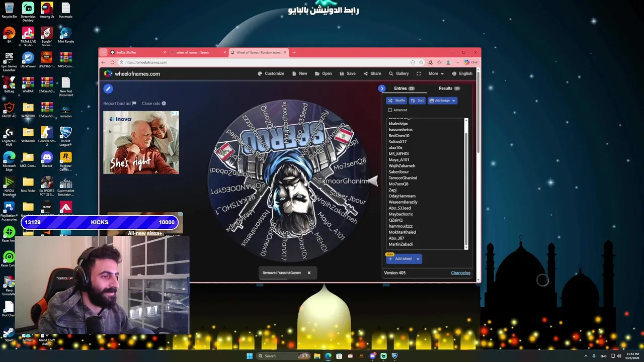644x362 pixels.
Task: Open the Add image dropdown
Action: click(x=442, y=101)
